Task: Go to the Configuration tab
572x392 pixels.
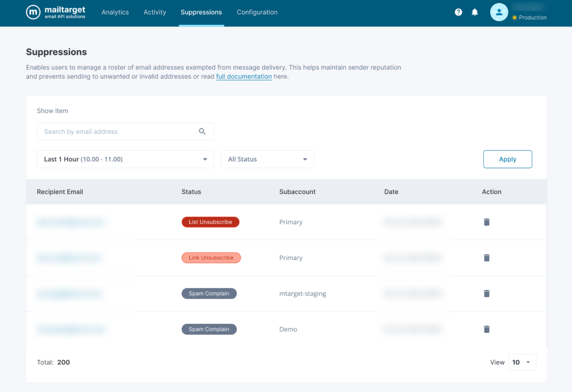Action: pos(257,12)
